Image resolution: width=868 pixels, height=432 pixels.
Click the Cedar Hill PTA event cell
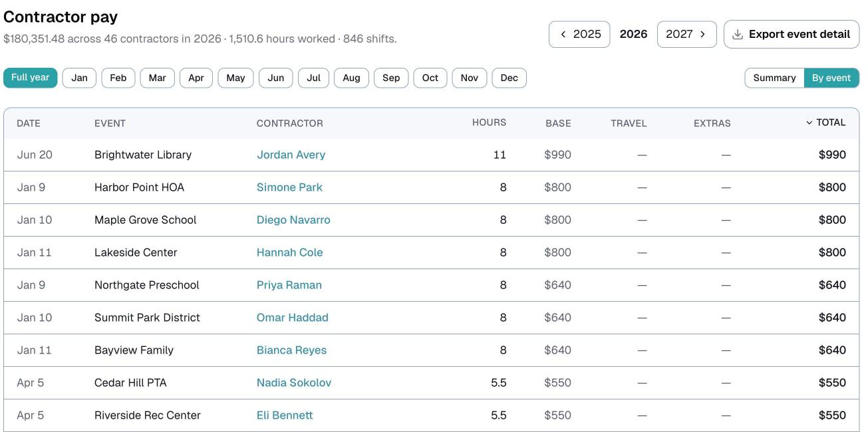(x=130, y=383)
